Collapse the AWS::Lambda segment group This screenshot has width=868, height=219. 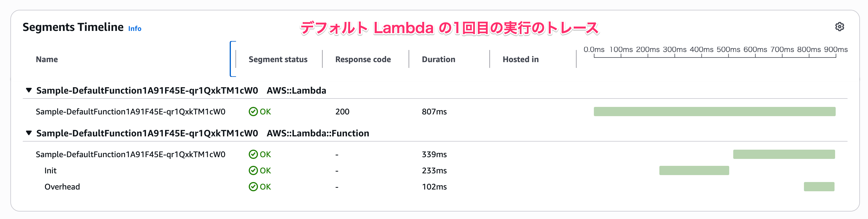pyautogui.click(x=29, y=90)
